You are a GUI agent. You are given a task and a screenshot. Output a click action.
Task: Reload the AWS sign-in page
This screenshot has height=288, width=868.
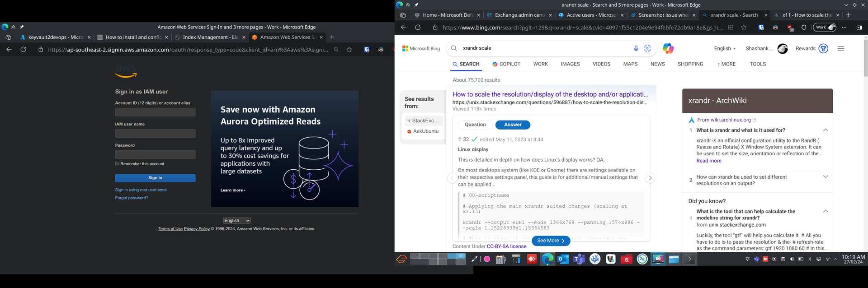[23, 49]
